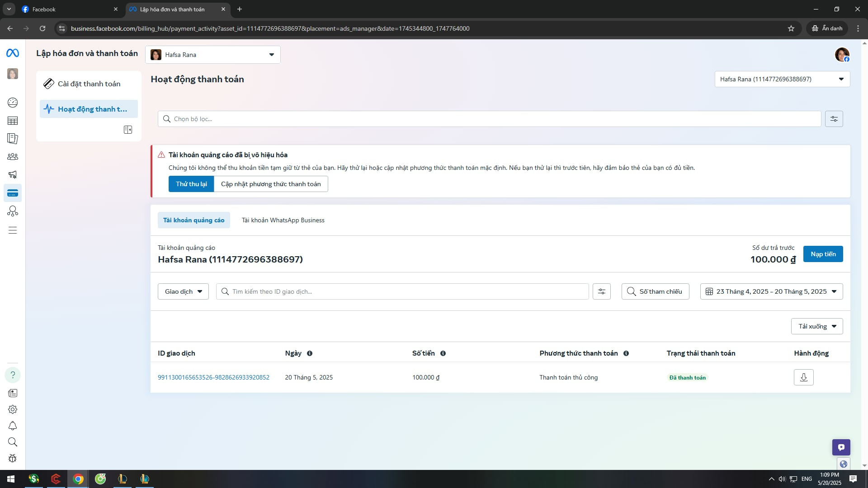Click the Ẩn danh incognito button

(x=827, y=28)
